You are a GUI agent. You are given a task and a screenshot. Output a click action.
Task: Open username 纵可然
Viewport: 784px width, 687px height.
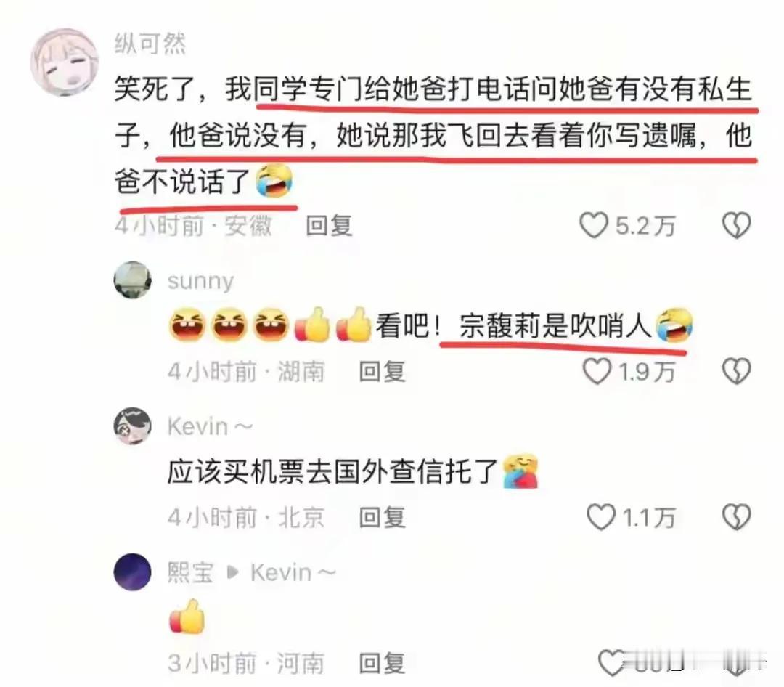tap(150, 44)
